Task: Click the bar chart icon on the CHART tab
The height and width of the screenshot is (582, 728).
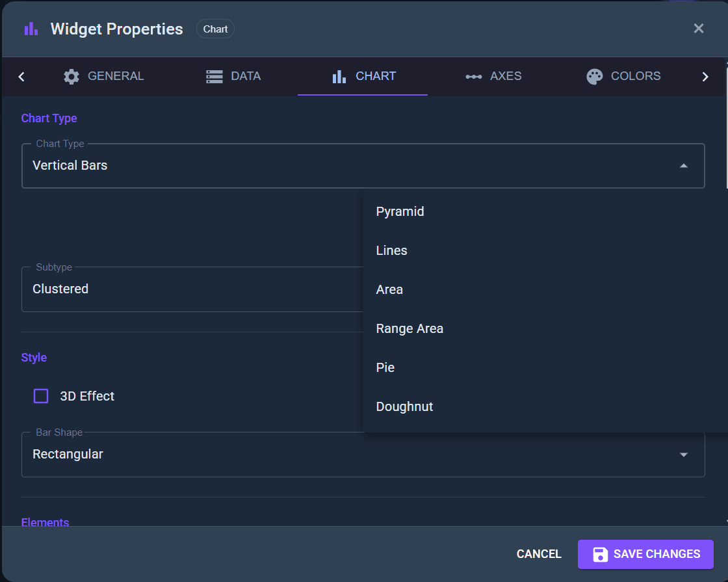Action: pyautogui.click(x=339, y=76)
